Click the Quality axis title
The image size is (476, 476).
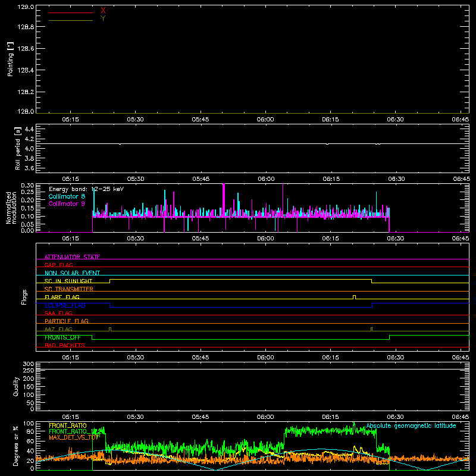(x=16, y=386)
